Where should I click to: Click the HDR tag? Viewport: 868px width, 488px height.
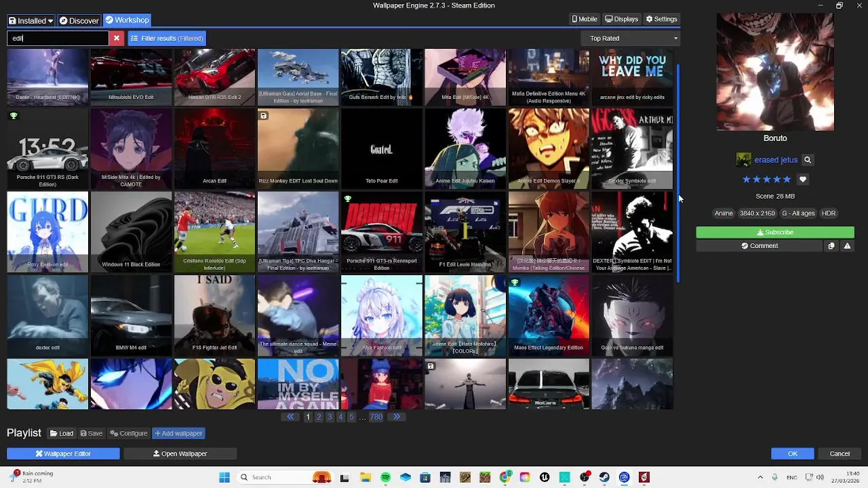pyautogui.click(x=829, y=213)
